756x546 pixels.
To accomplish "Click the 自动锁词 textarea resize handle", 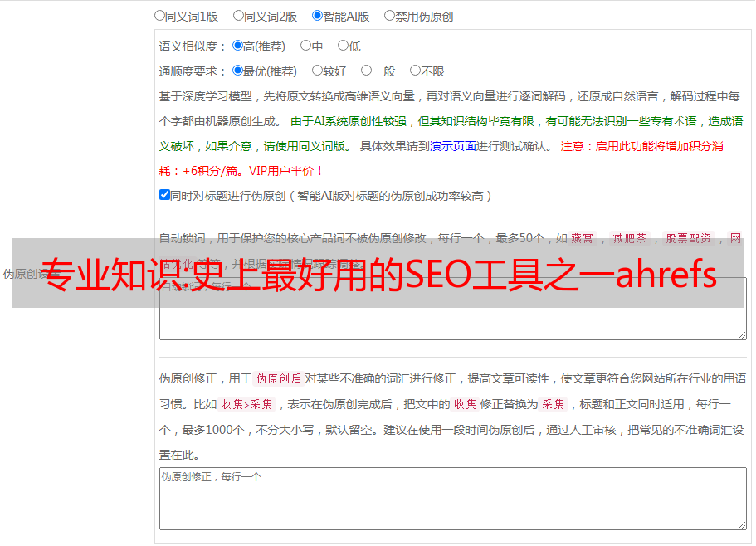I will click(742, 335).
